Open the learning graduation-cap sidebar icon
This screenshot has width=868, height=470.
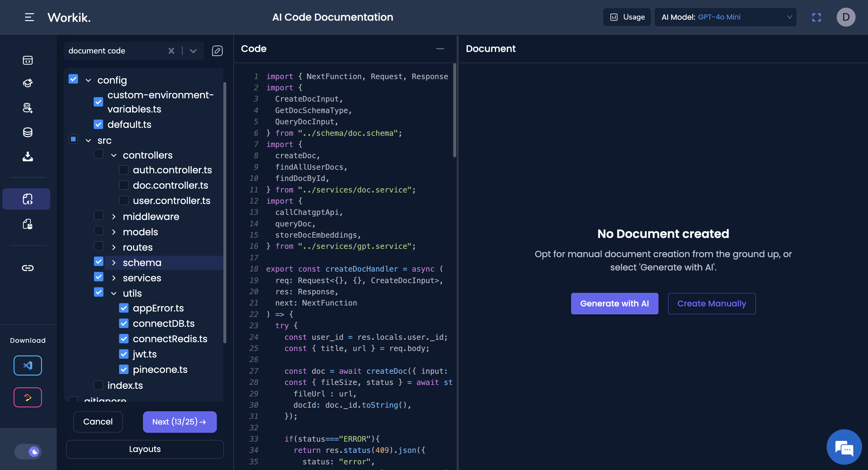point(28,83)
